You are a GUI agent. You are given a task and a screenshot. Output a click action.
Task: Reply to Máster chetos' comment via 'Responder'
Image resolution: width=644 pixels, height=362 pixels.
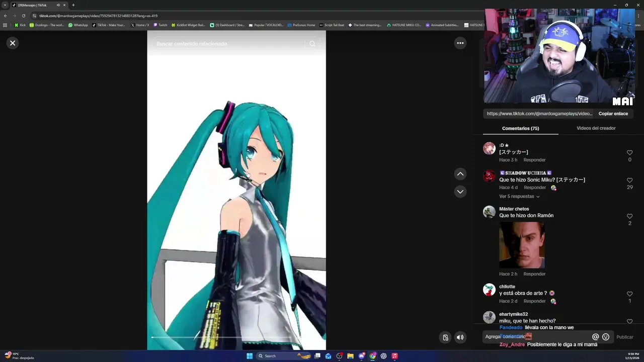pos(534,274)
